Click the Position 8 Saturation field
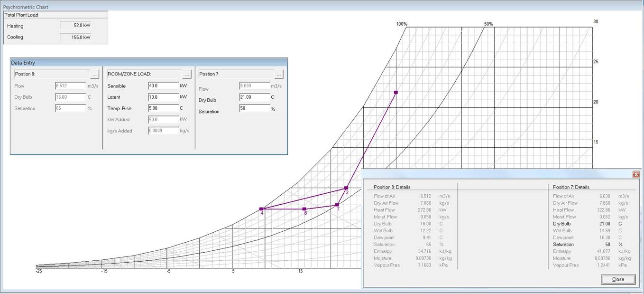 (70, 108)
